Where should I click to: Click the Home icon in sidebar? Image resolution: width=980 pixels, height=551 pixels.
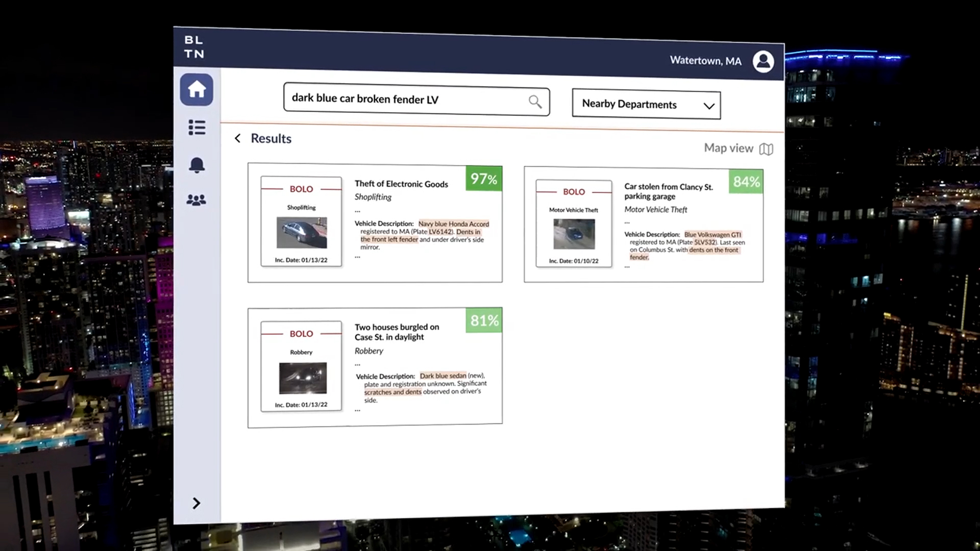click(x=197, y=90)
